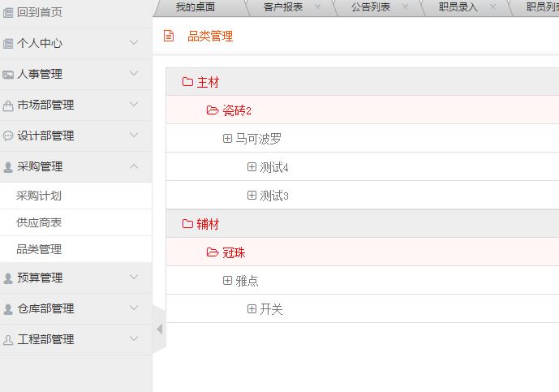Go to 回到首页 in sidebar
Image resolution: width=559 pixels, height=392 pixels.
coord(39,12)
